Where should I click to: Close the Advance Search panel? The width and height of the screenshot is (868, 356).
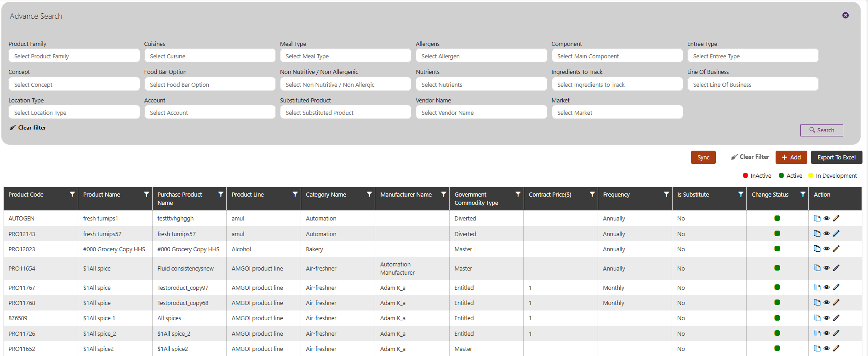click(845, 15)
